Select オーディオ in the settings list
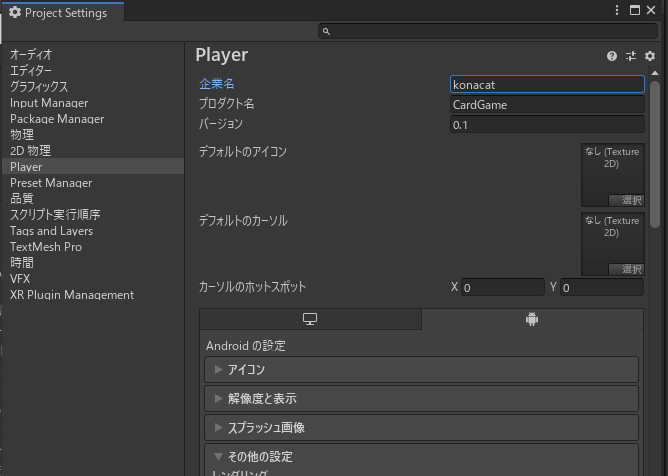668x476 pixels. coord(93,55)
